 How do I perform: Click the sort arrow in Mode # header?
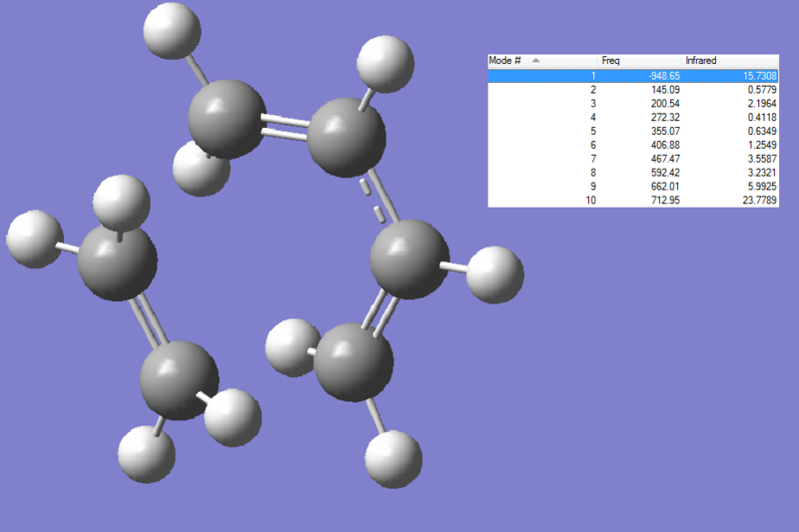535,60
